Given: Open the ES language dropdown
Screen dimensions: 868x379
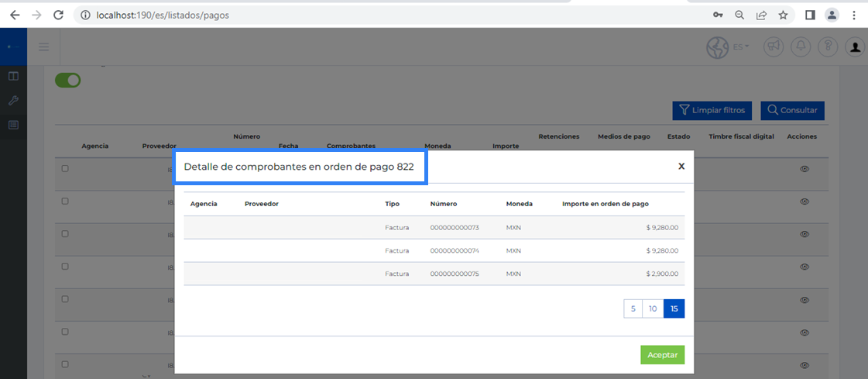Looking at the screenshot, I should click(x=741, y=47).
